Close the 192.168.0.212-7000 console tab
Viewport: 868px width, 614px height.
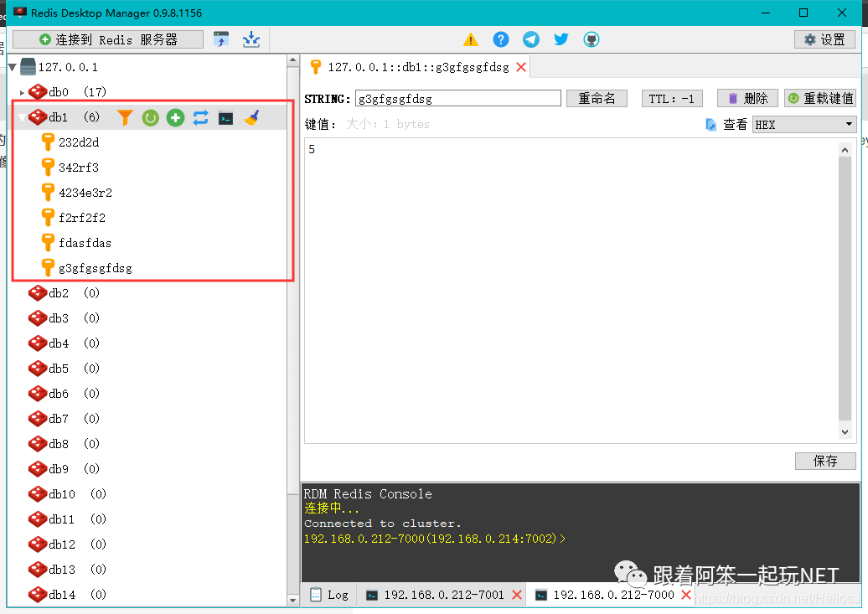tap(686, 595)
